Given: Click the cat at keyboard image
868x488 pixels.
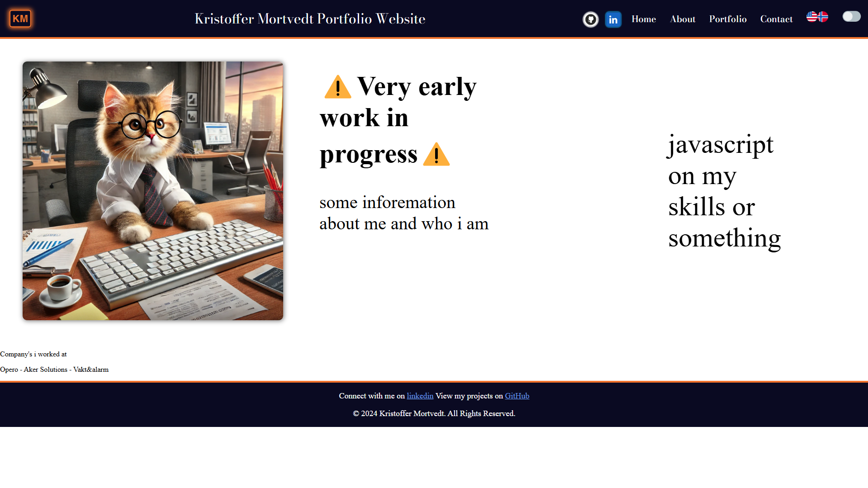Looking at the screenshot, I should coord(153,191).
